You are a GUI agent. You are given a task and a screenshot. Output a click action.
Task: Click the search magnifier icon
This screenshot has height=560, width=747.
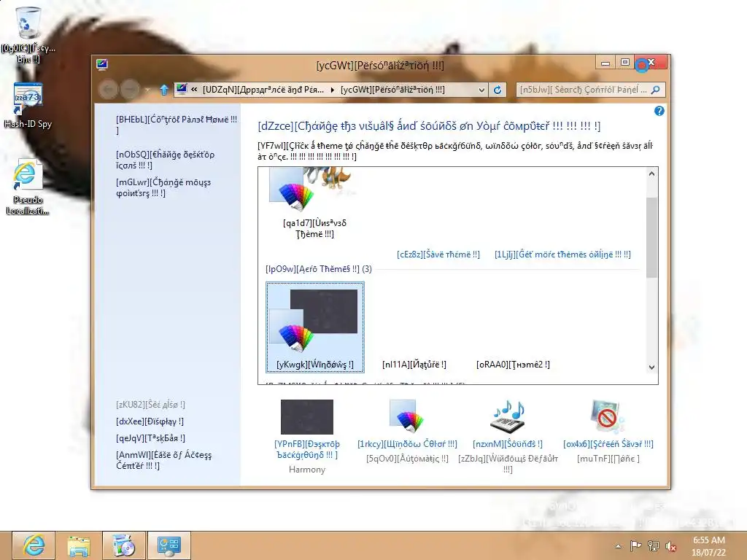[x=656, y=90]
